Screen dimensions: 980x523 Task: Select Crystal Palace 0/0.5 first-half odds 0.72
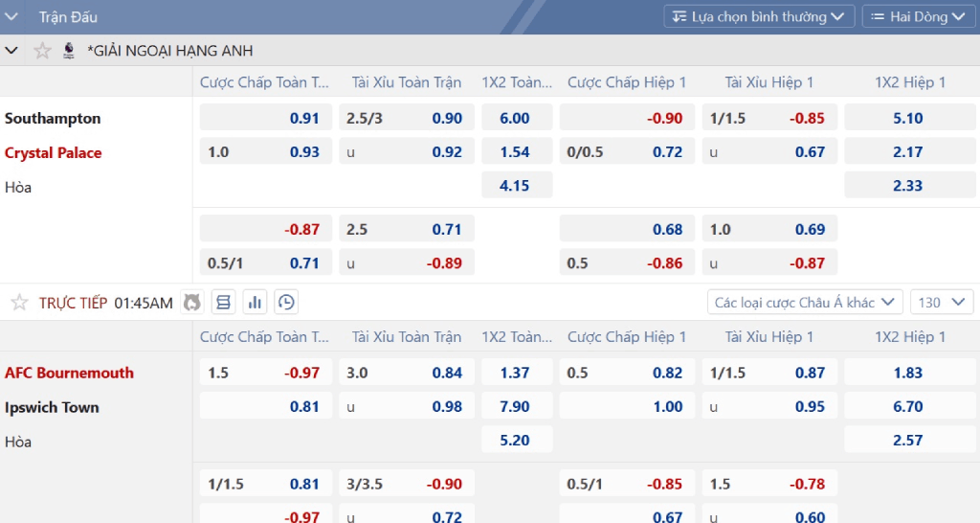click(x=627, y=152)
